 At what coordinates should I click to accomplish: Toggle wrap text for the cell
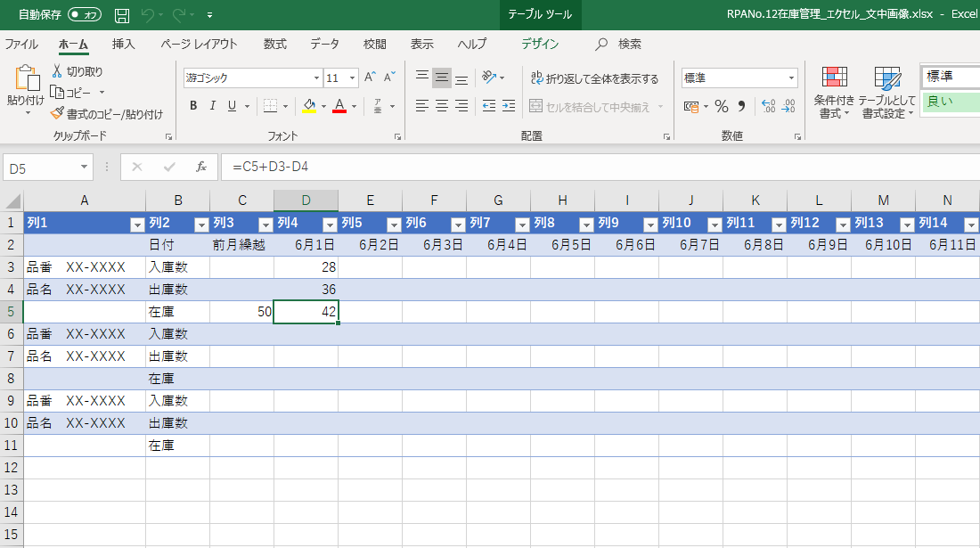coord(594,78)
